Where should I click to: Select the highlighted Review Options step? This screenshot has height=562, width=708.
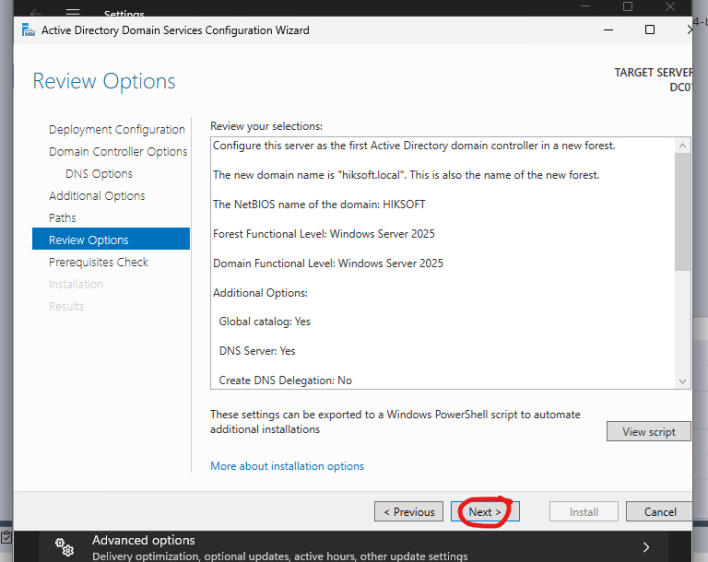click(x=111, y=239)
